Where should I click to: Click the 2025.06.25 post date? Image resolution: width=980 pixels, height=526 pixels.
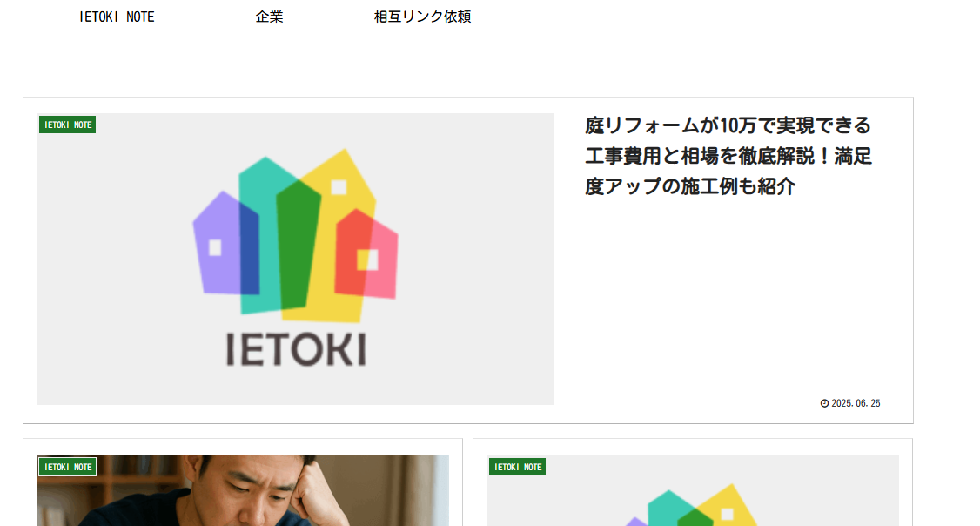pos(856,403)
